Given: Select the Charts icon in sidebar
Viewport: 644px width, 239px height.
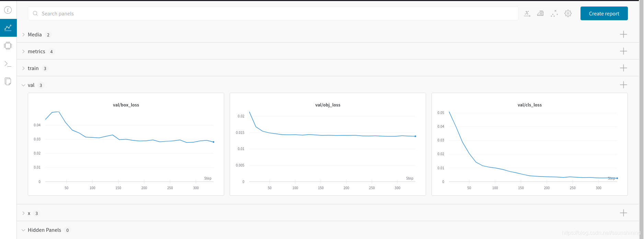Looking at the screenshot, I should (x=8, y=28).
